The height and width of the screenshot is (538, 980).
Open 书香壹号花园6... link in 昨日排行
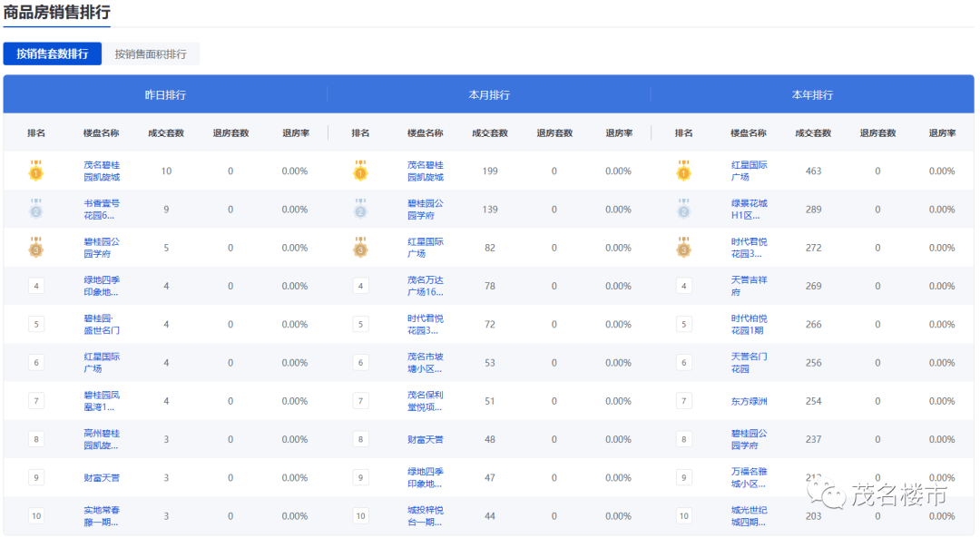102,210
